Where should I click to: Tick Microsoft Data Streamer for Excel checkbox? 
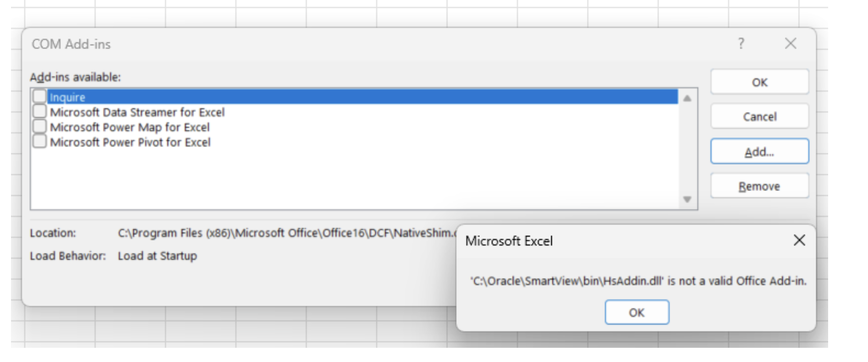39,112
